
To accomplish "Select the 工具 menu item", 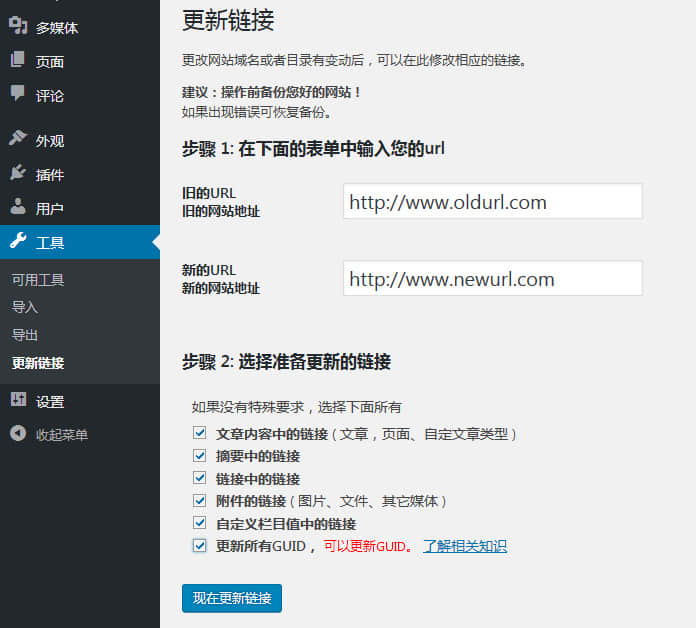I will 80,242.
